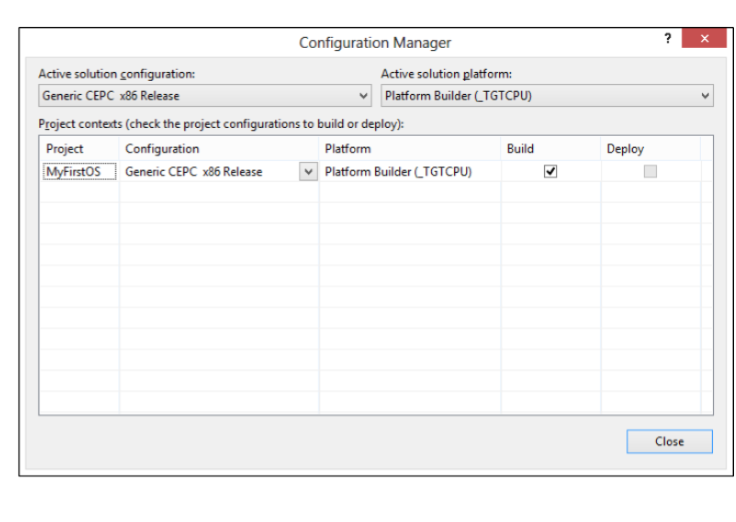Select the MyFirstOS project cell
Image resolution: width=736 pixels, height=522 pixels.
[79, 172]
